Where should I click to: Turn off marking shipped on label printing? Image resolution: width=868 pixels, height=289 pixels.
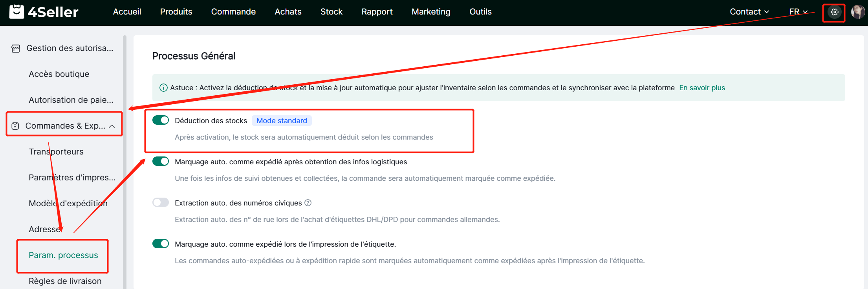(161, 244)
